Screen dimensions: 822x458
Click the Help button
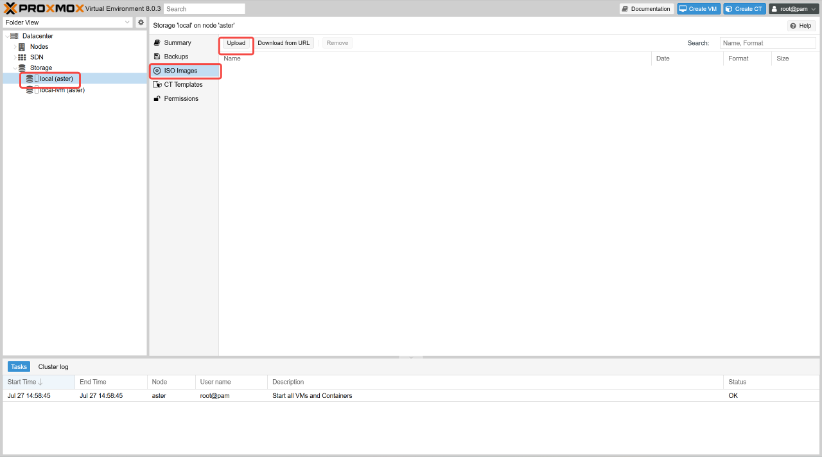coord(801,26)
